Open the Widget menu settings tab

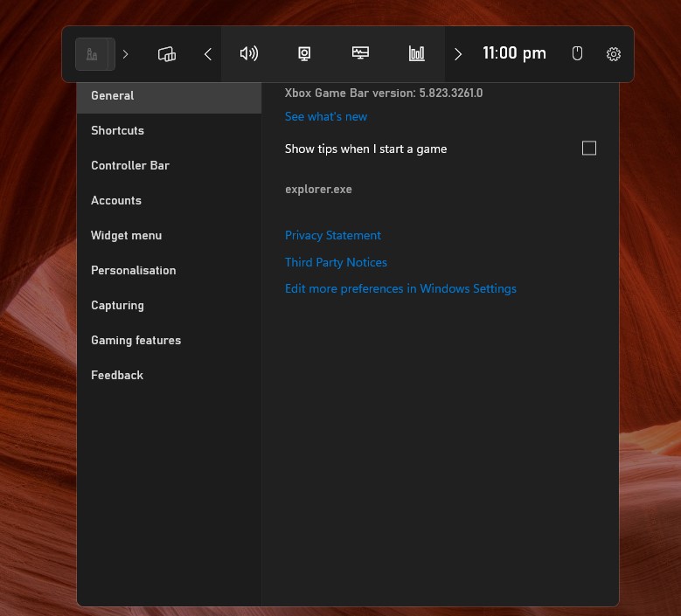point(169,235)
